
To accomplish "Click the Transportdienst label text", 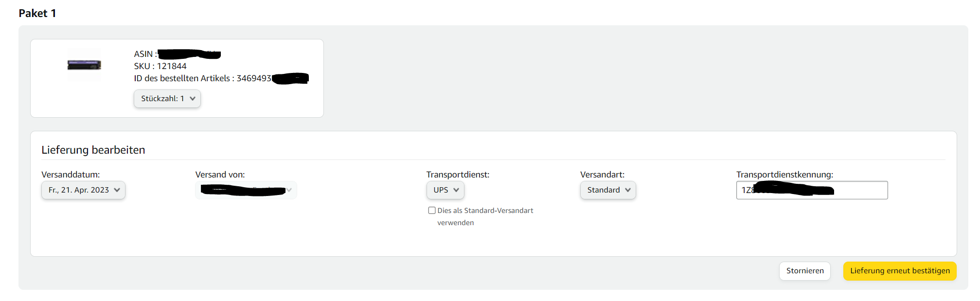I will click(x=458, y=175).
